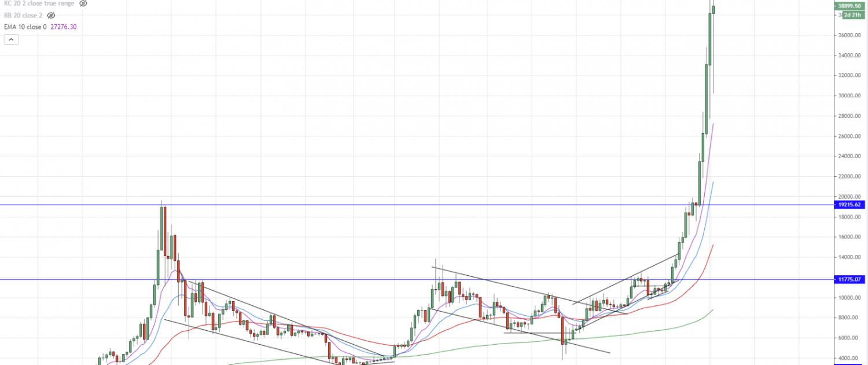Select the upper blue horizontal line at 19215.62
Screen dimensions: 868x365
(x=405, y=205)
